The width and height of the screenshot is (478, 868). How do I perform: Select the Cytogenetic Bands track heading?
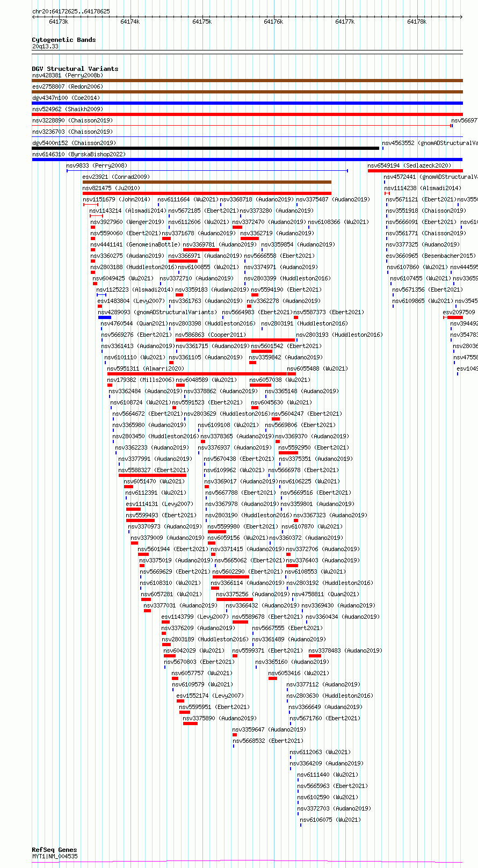pyautogui.click(x=64, y=40)
